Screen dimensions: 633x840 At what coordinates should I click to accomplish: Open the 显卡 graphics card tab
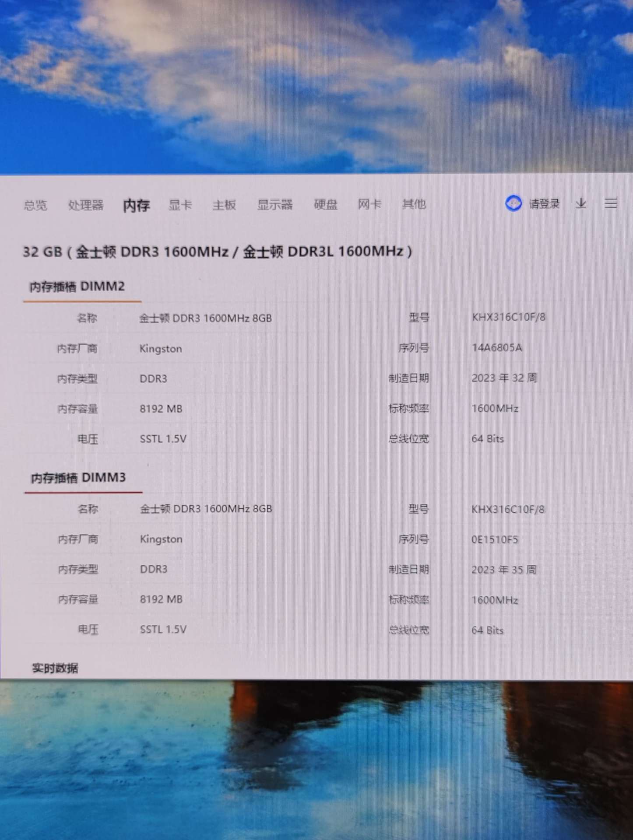[180, 204]
